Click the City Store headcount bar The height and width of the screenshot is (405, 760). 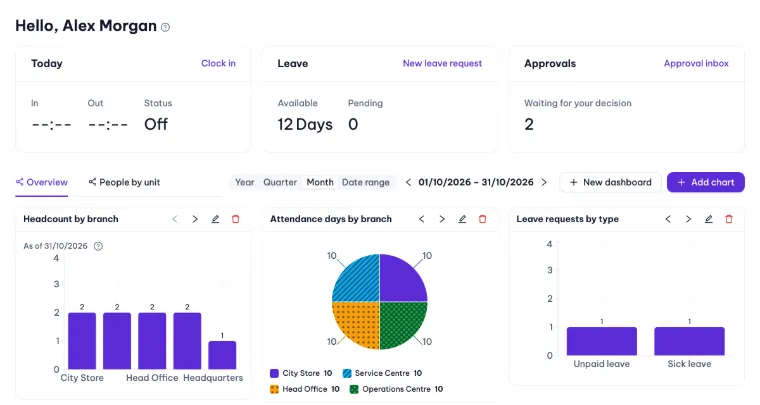point(82,341)
